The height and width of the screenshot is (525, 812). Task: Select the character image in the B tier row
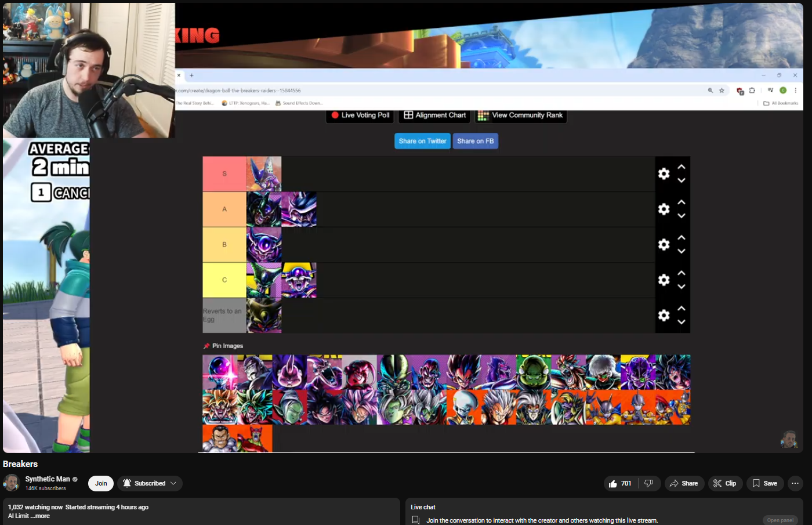point(264,244)
